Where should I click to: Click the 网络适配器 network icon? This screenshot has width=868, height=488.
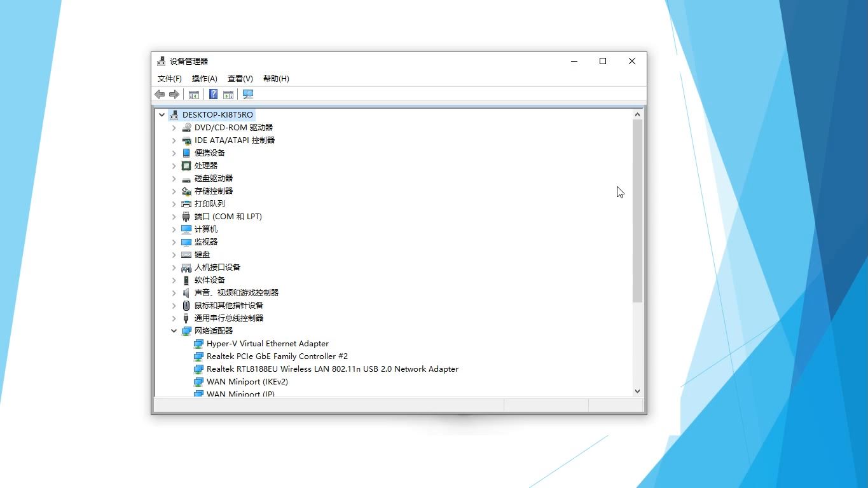pos(186,331)
